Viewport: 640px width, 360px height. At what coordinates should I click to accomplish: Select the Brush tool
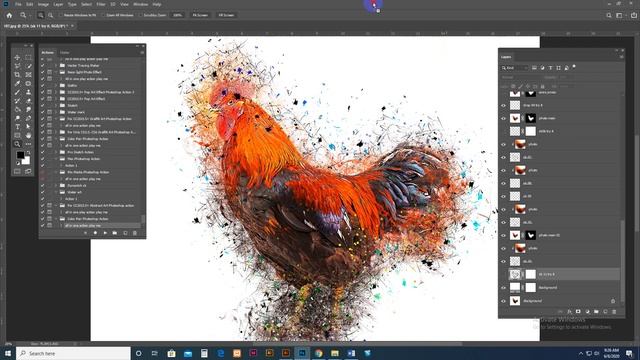tap(17, 92)
